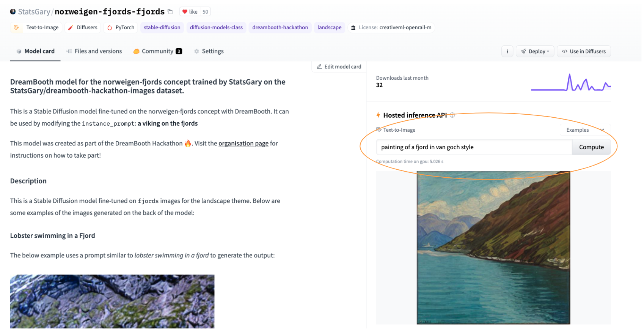Open the Deploy dropdown
644x333 pixels.
coord(535,51)
